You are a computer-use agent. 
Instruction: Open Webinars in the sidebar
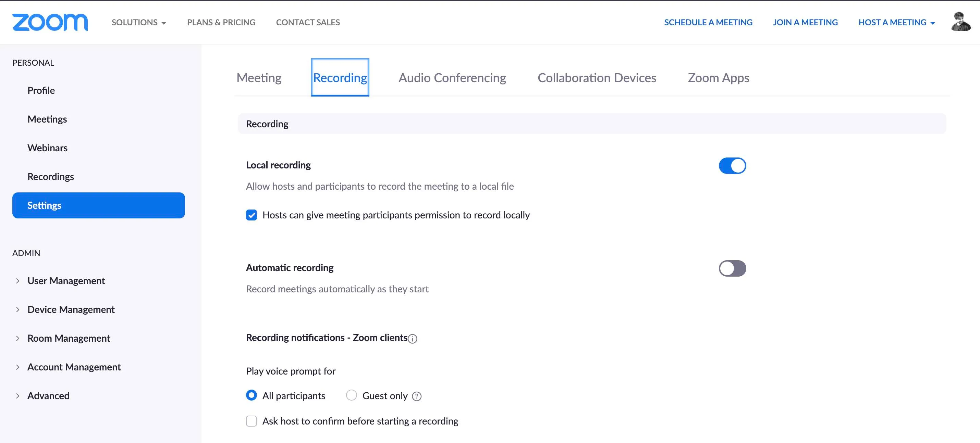click(x=48, y=148)
